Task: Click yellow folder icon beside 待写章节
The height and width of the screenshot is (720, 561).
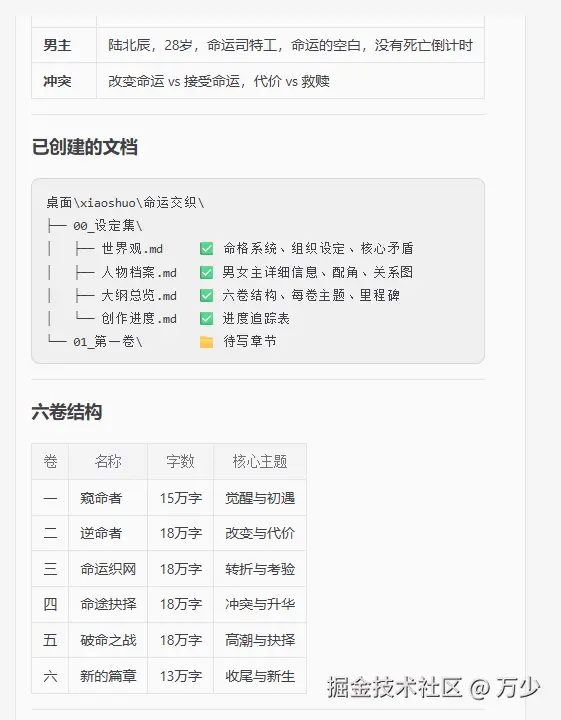Action: click(207, 342)
